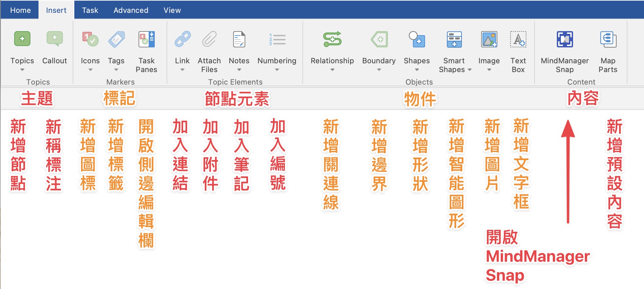Click the Link chain icon
This screenshot has height=289, width=644.
(182, 39)
